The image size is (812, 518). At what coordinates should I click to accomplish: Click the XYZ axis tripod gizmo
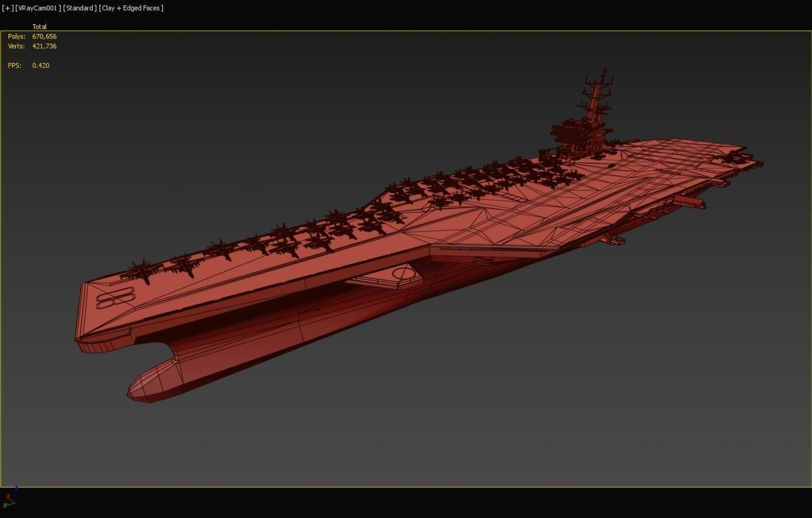pyautogui.click(x=10, y=497)
